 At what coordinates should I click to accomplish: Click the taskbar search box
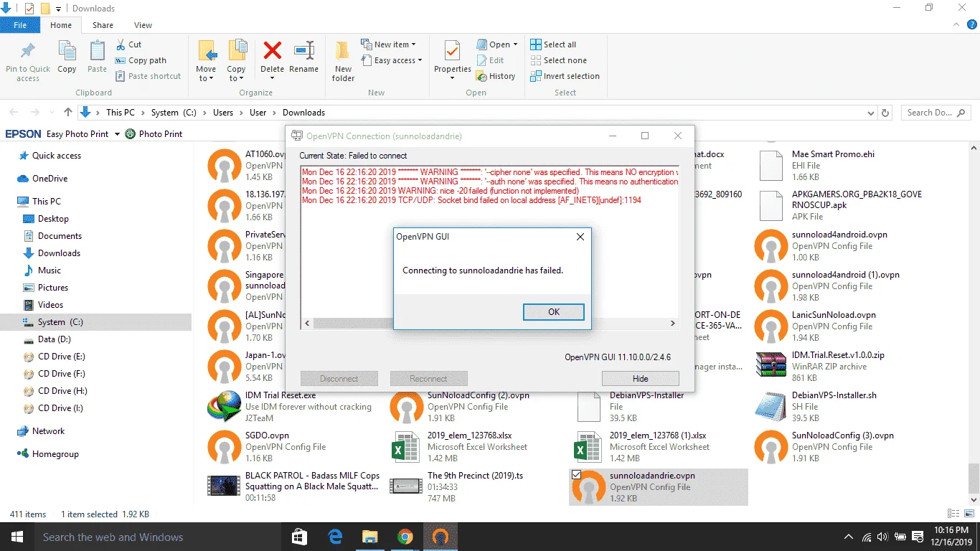[159, 537]
